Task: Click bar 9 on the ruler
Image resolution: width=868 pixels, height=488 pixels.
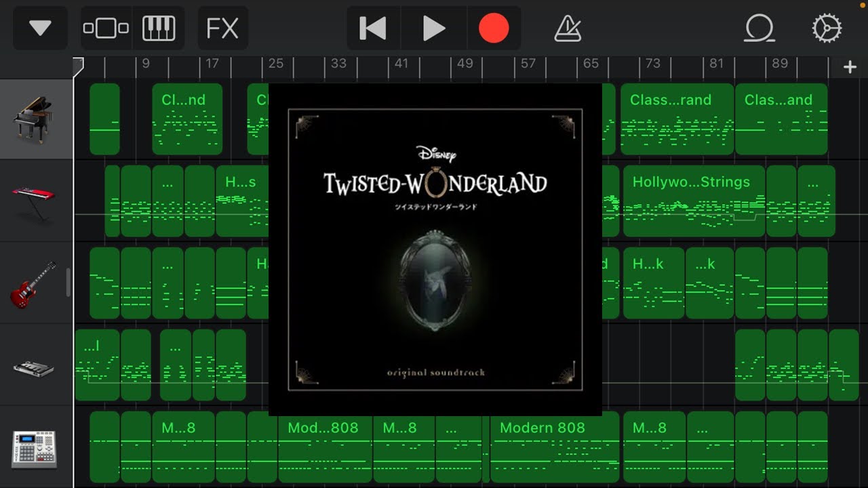Action: click(146, 64)
